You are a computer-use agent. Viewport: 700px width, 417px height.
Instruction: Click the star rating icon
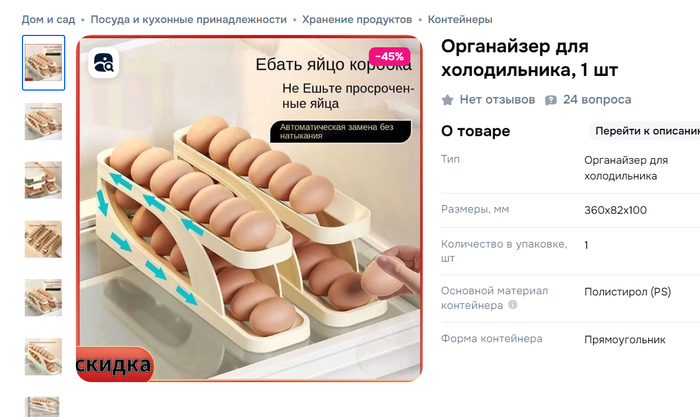tap(447, 100)
